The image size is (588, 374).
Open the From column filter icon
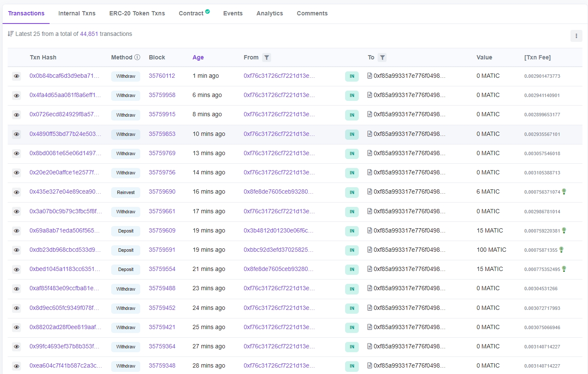(x=266, y=57)
